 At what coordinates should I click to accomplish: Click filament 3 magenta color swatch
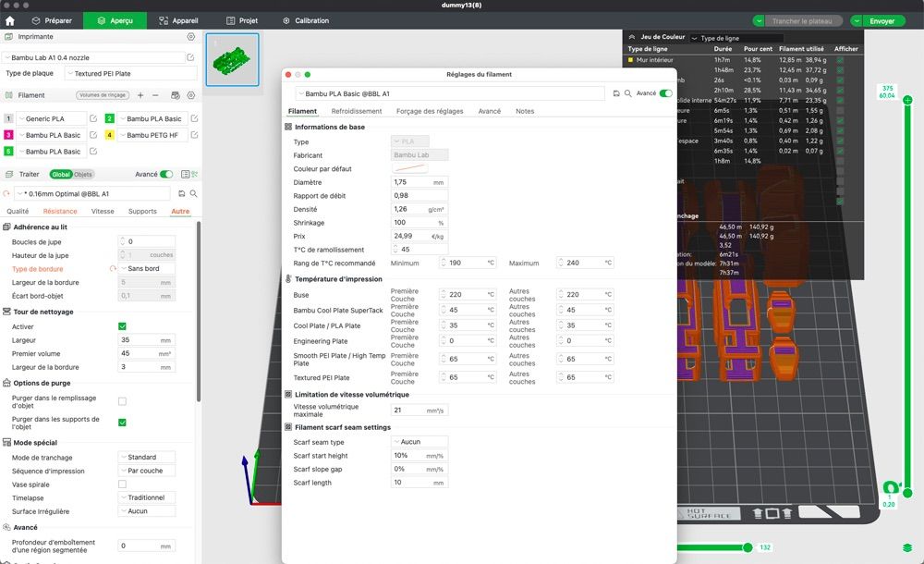point(8,135)
